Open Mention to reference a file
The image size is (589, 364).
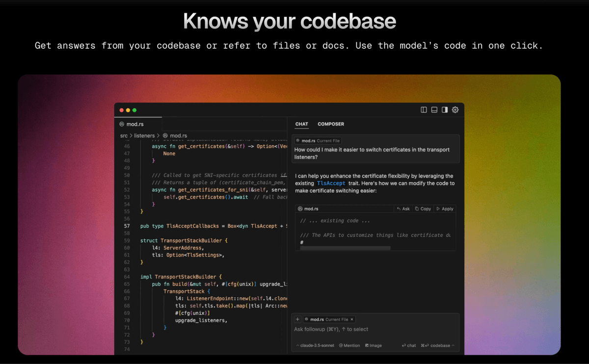point(349,345)
